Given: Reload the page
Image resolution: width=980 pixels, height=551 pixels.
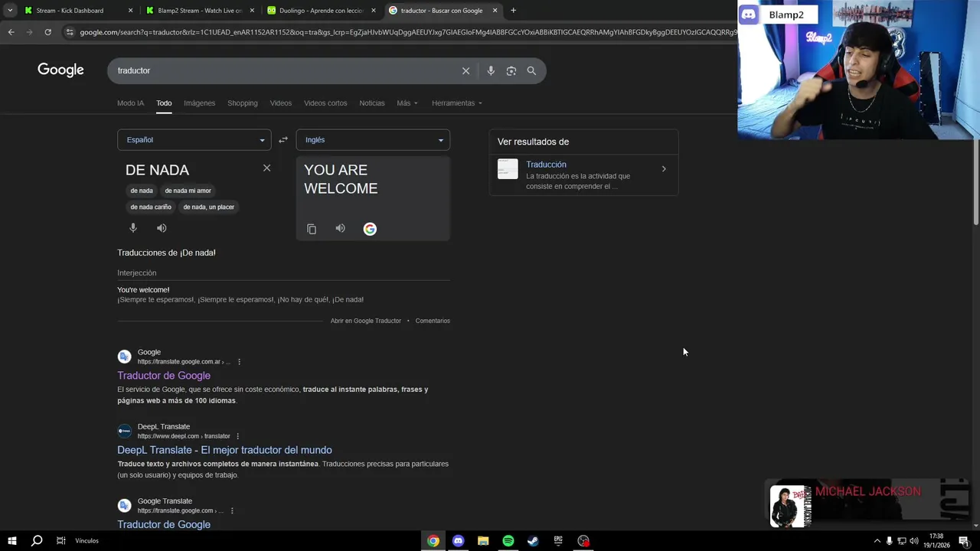Looking at the screenshot, I should point(47,32).
